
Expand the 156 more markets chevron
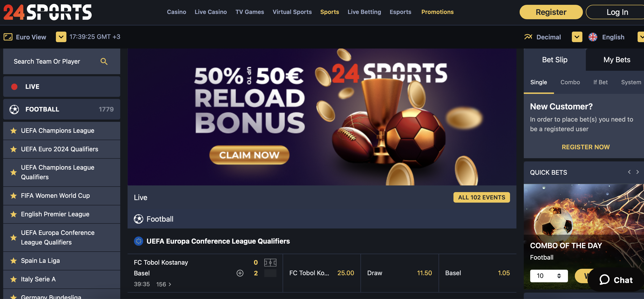coord(170,284)
